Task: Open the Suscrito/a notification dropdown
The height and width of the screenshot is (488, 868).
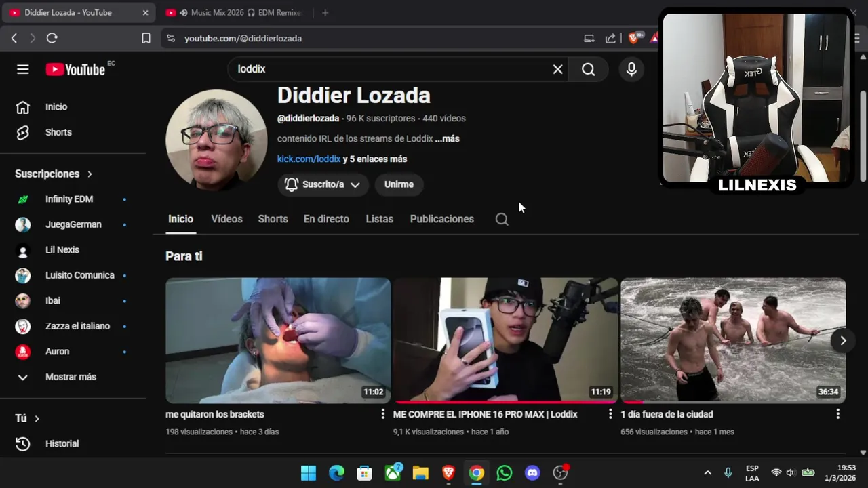Action: (x=323, y=184)
